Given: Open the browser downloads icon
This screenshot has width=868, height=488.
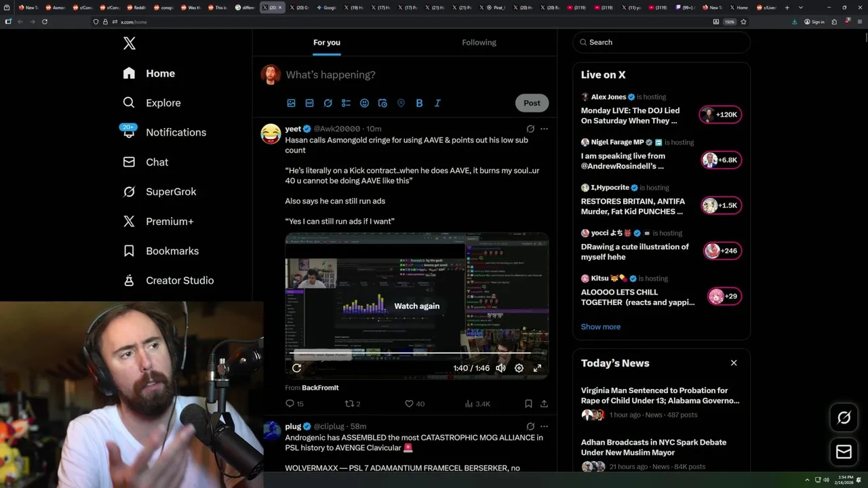Looking at the screenshot, I should [x=795, y=22].
